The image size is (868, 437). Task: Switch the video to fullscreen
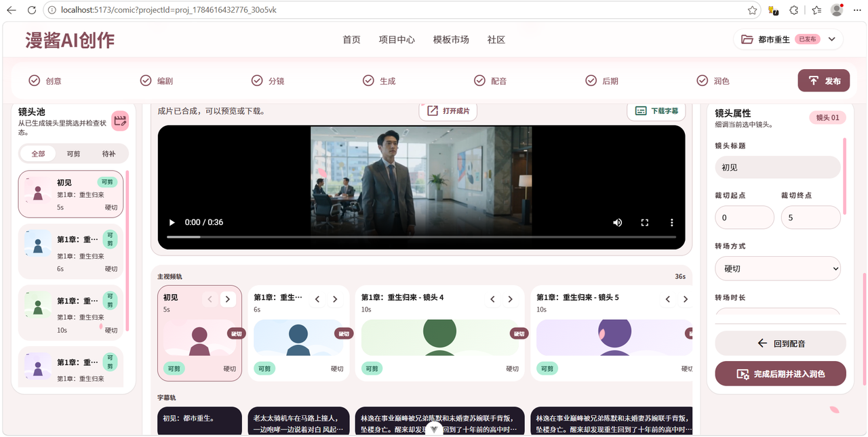point(645,222)
